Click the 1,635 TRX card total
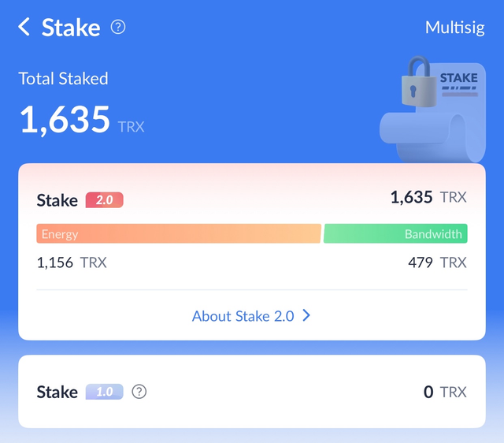This screenshot has height=443, width=504. (428, 197)
